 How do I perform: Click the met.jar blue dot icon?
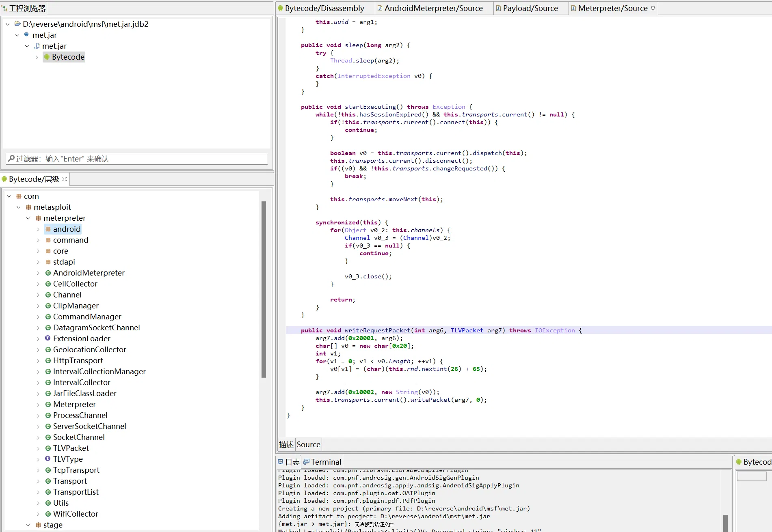(27, 35)
